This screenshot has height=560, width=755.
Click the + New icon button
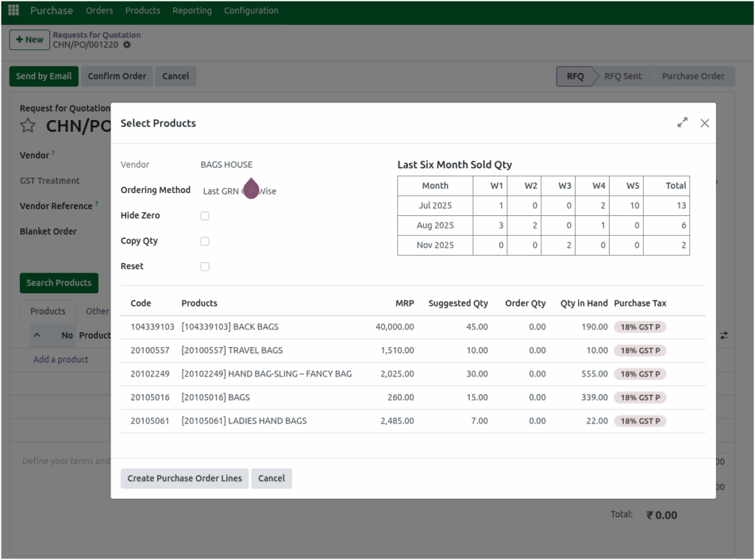pyautogui.click(x=29, y=40)
